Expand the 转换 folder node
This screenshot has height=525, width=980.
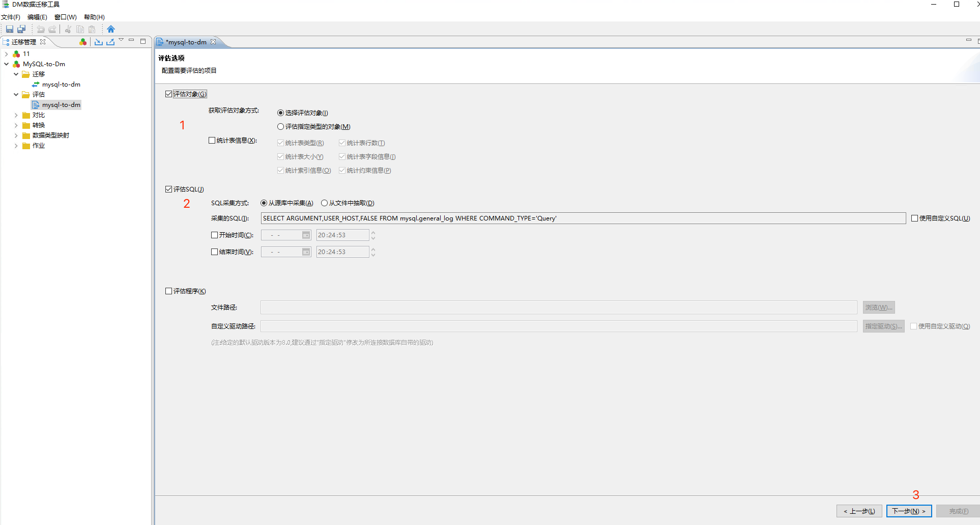point(16,125)
